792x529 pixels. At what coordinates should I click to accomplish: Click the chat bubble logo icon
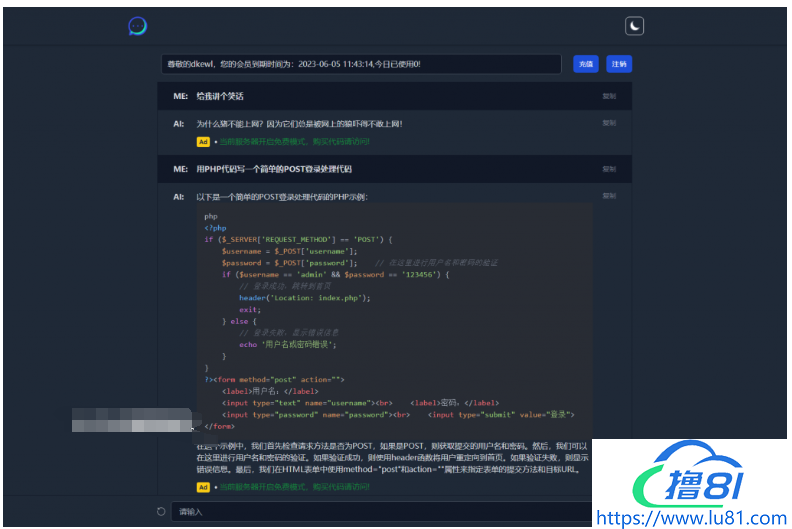[x=138, y=26]
